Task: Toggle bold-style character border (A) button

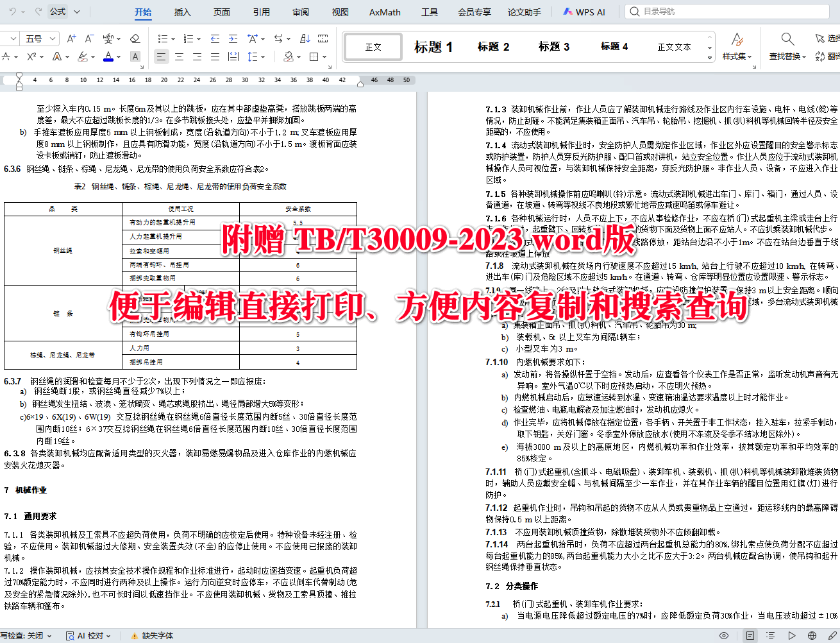Action: pyautogui.click(x=135, y=56)
